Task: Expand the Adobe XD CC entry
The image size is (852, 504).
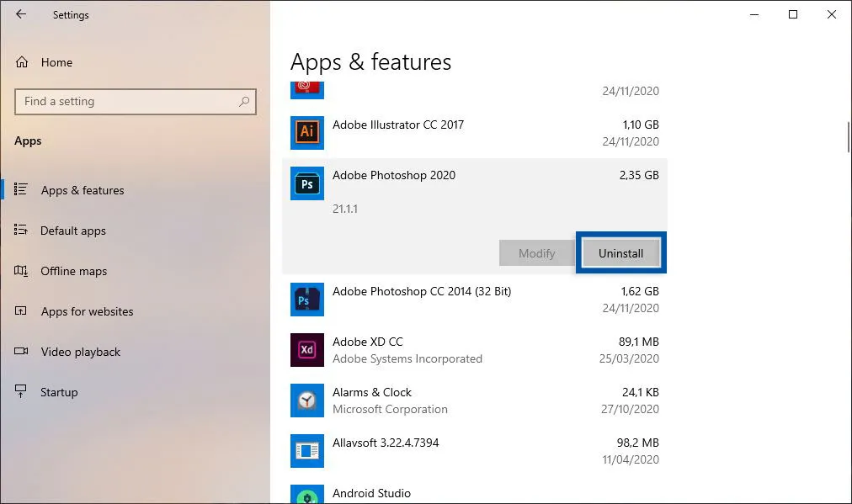Action: pyautogui.click(x=471, y=350)
